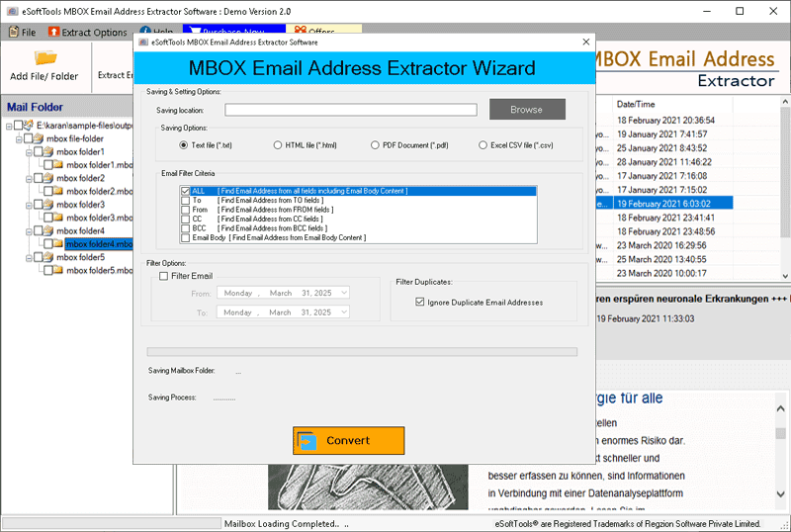Click the Convert button arrow icon
Screen dimensions: 791x532
click(307, 441)
